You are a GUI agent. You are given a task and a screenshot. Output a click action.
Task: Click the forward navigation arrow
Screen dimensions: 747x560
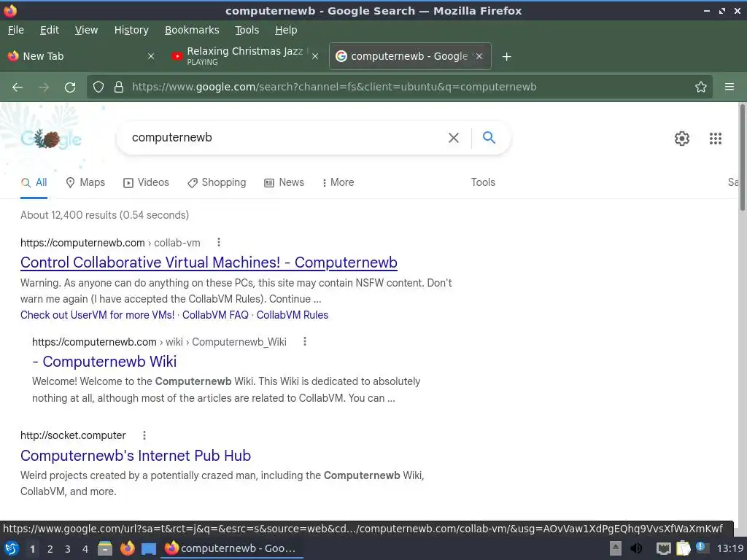[44, 87]
